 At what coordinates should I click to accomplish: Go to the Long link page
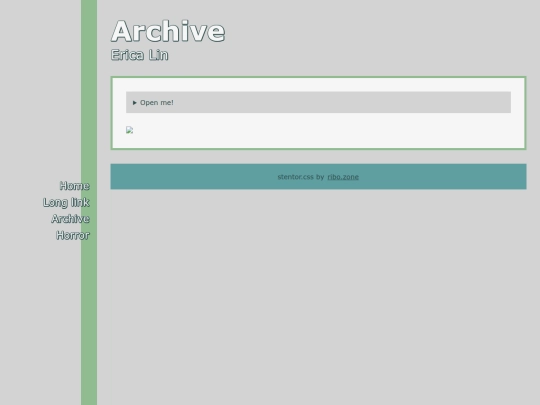point(66,202)
